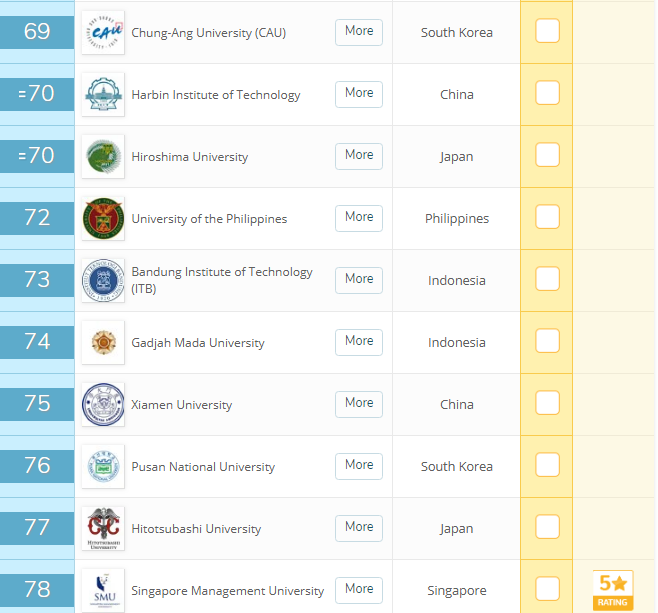Select rank number 76
The image size is (658, 613).
pyautogui.click(x=37, y=466)
